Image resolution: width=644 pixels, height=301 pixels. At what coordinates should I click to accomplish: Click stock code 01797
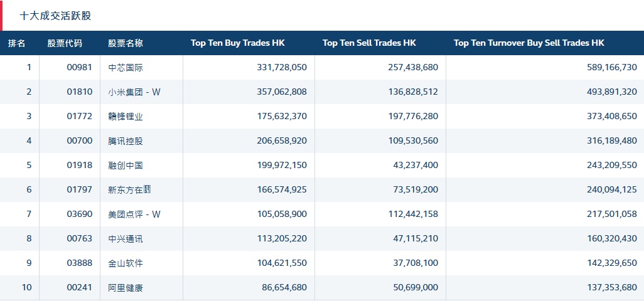80,190
